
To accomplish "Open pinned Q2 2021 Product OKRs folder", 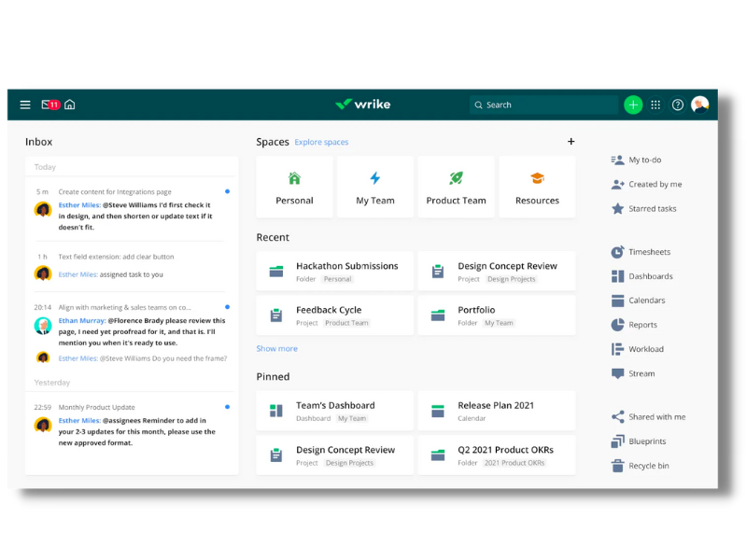I will click(x=497, y=455).
